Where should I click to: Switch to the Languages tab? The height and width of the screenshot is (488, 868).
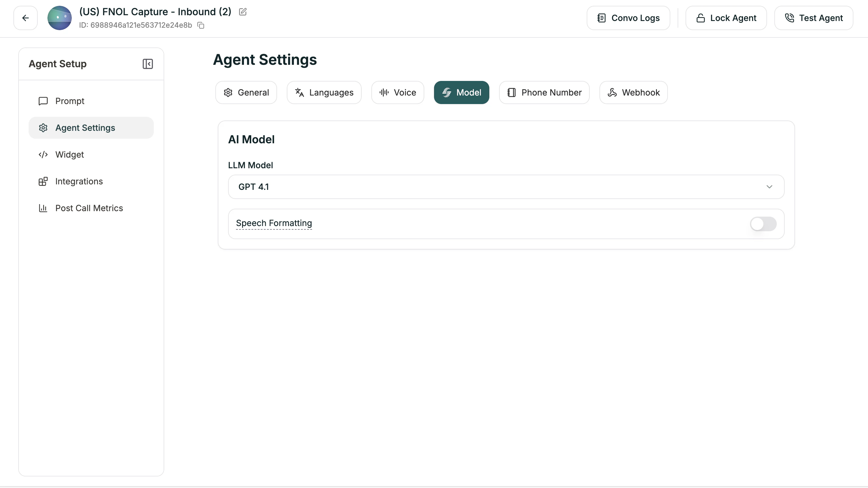[324, 92]
